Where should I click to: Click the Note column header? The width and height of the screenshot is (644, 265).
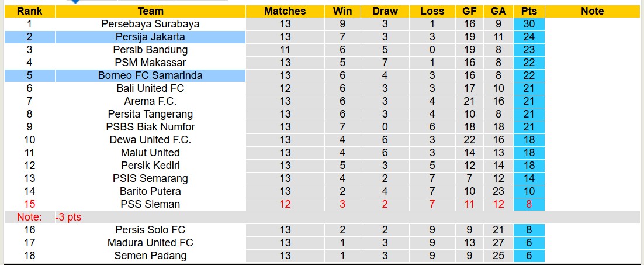pyautogui.click(x=593, y=11)
